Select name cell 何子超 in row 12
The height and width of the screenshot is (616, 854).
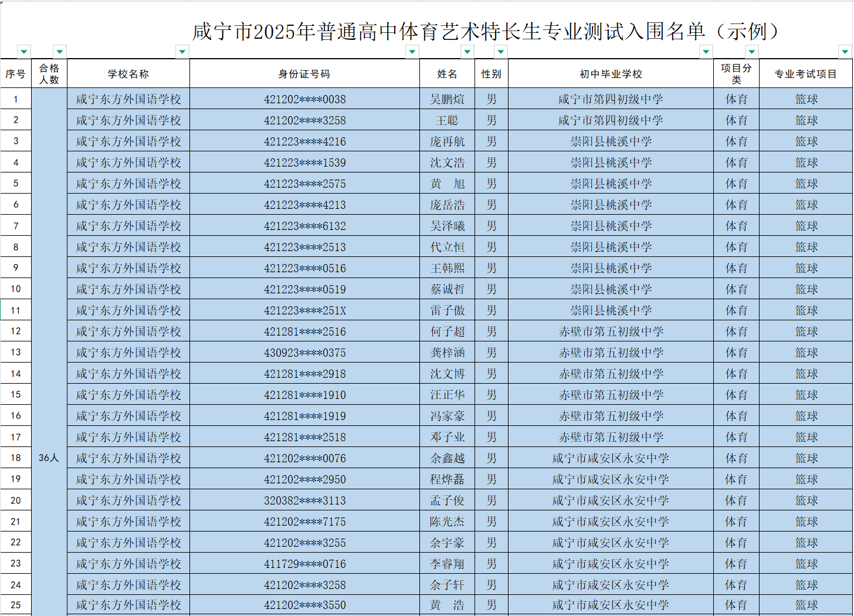coord(447,331)
